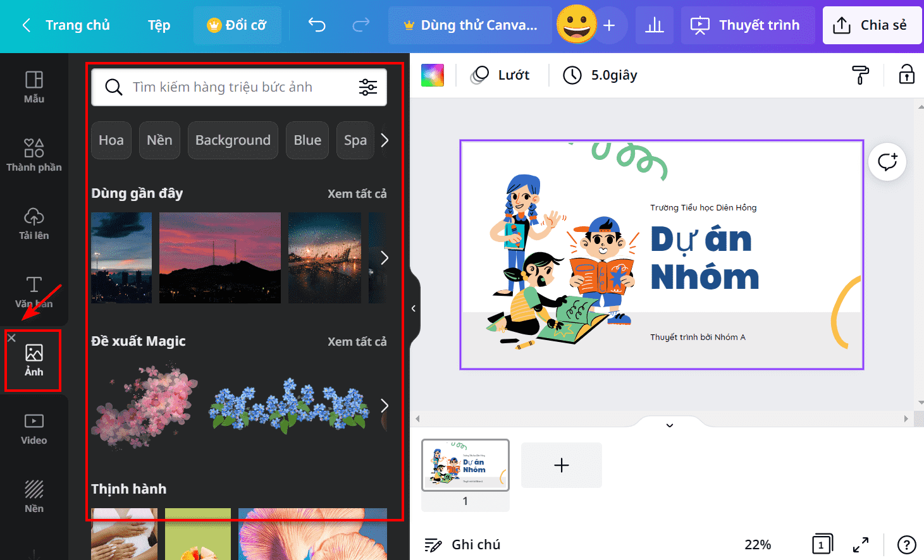
Task: Open the Video sidebar panel
Action: 34,429
